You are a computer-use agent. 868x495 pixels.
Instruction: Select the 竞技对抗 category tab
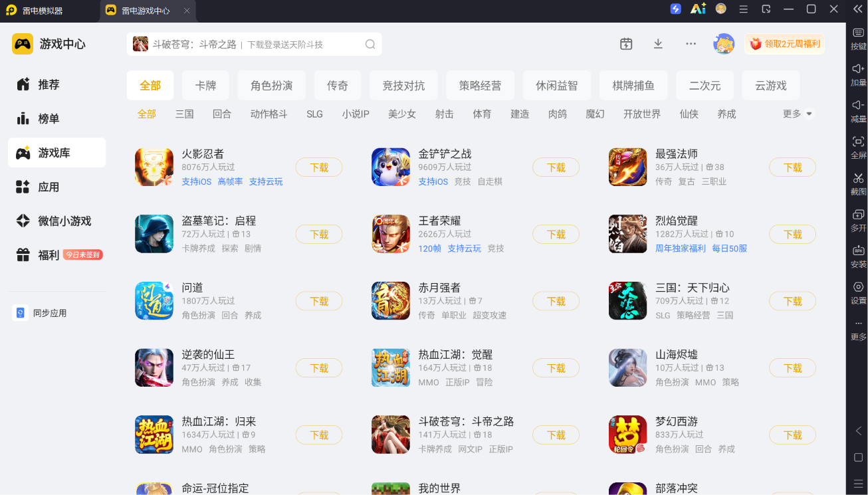(x=403, y=85)
